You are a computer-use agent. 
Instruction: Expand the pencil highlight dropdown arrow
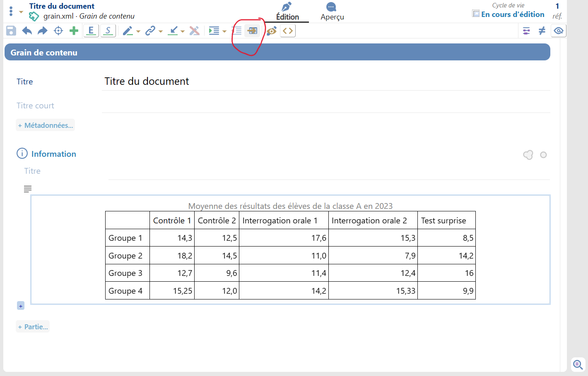click(x=138, y=31)
